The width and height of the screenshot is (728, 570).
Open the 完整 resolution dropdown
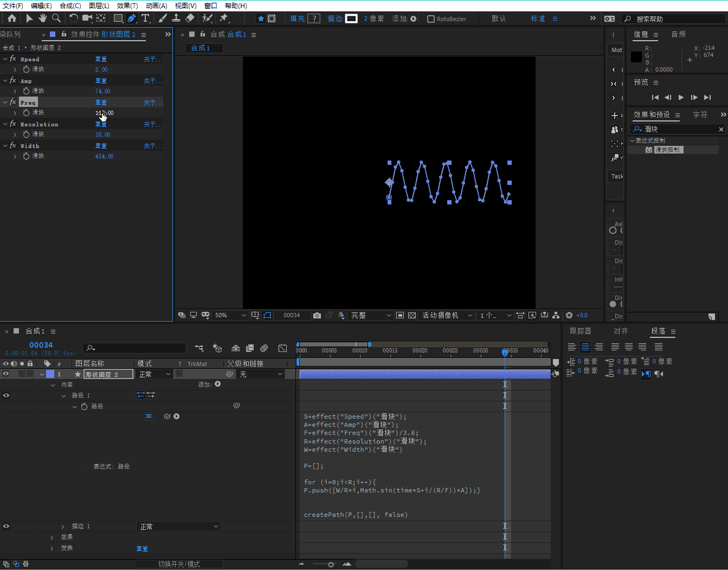point(371,315)
